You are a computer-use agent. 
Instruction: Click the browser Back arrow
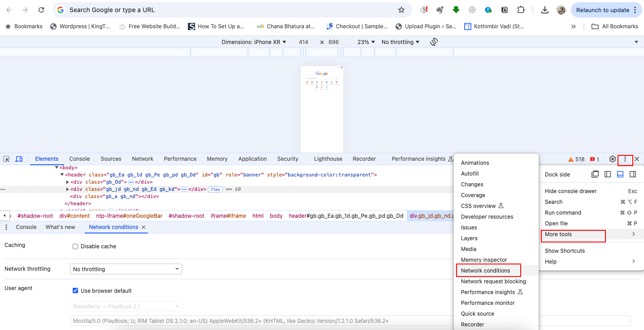9,10
